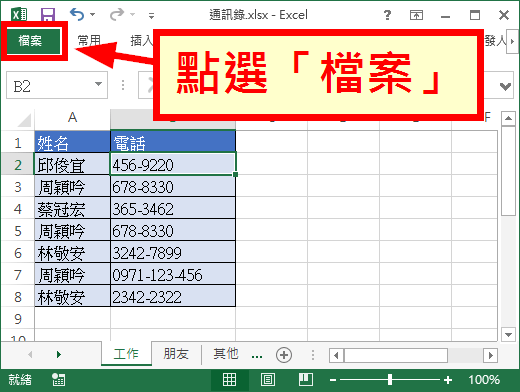This screenshot has width=520, height=392.
Task: Save the workbook with the floppy icon
Action: (48, 15)
